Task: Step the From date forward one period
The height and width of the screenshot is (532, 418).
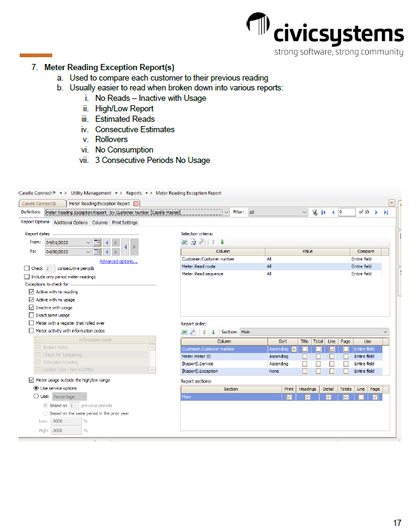Action: (116, 242)
